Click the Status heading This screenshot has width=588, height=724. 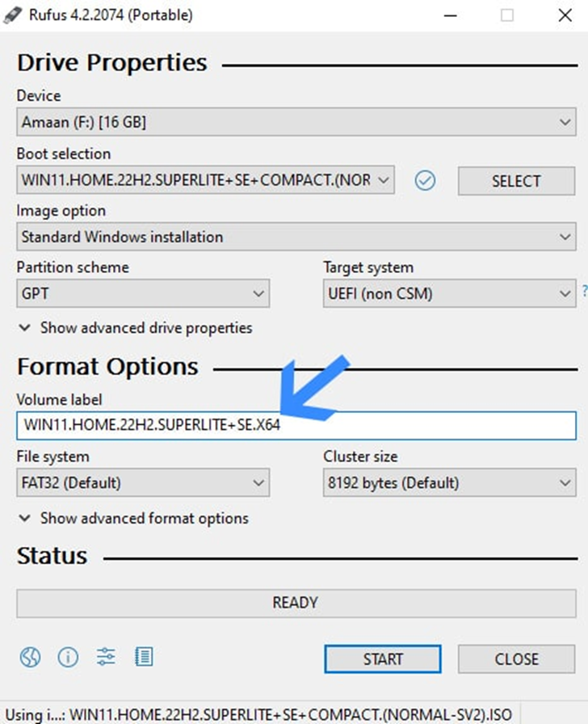pyautogui.click(x=52, y=555)
